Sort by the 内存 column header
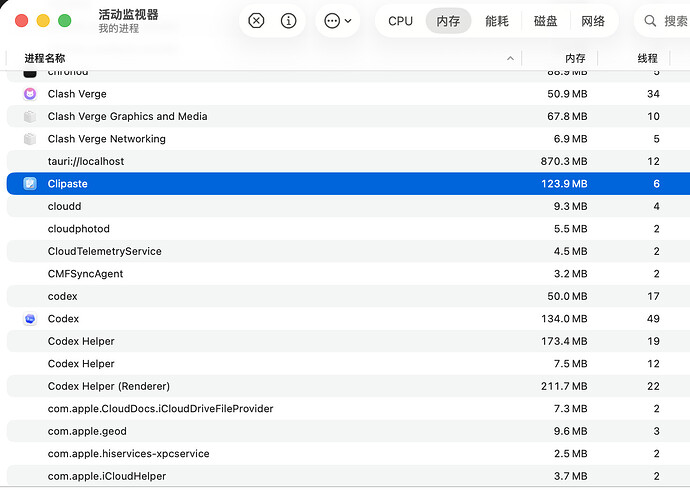690x490 pixels. pos(575,58)
